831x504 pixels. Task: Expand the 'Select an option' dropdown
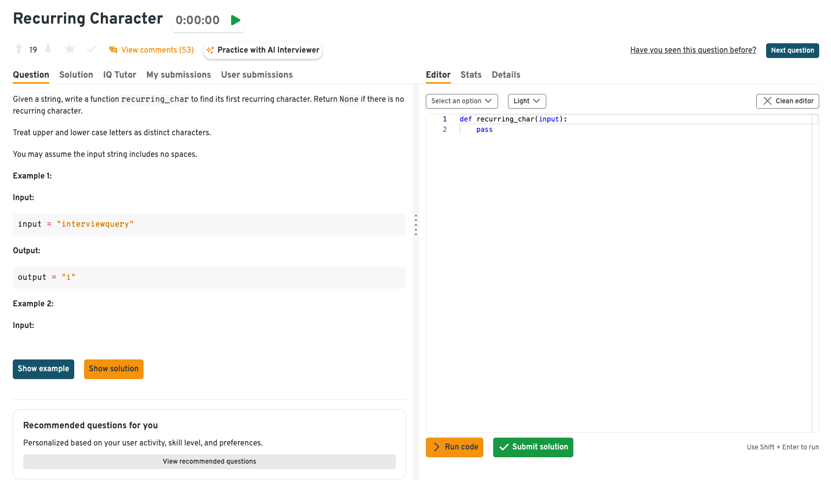(x=461, y=101)
